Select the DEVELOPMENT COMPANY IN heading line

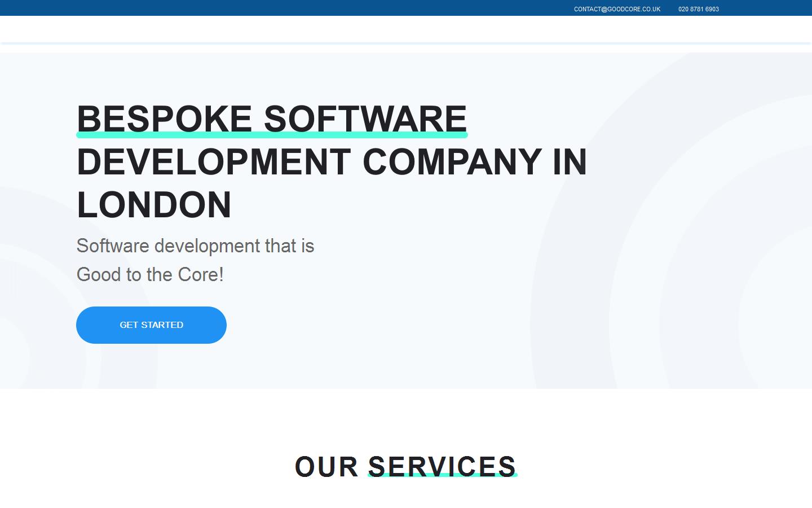(332, 162)
